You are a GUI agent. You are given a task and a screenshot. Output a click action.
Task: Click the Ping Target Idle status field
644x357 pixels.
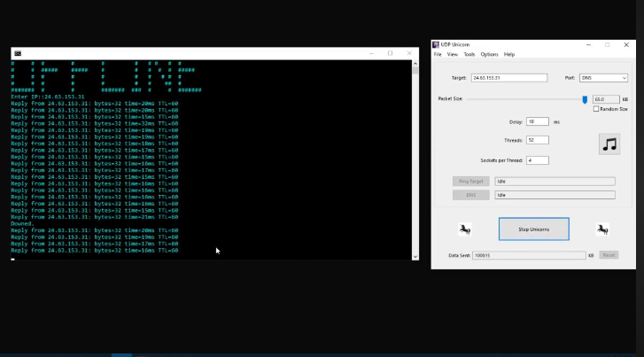point(555,182)
